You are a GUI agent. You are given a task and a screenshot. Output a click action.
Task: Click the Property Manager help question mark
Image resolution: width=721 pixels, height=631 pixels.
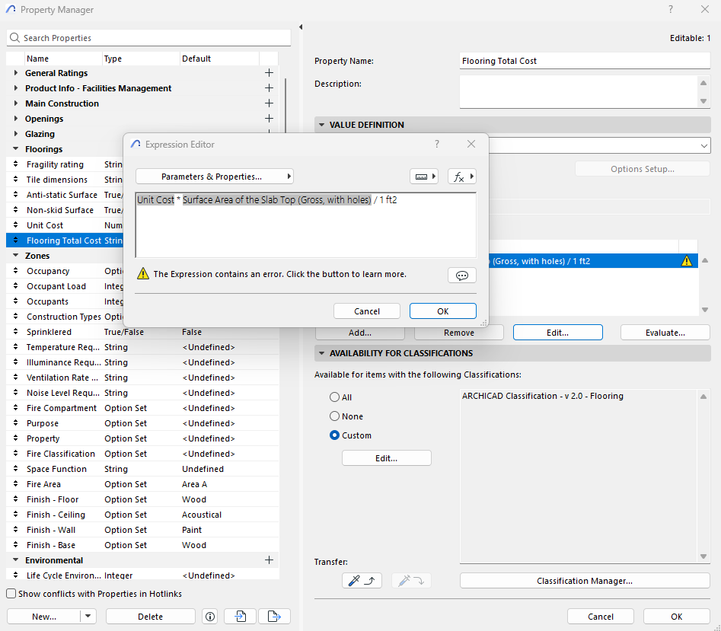(670, 9)
